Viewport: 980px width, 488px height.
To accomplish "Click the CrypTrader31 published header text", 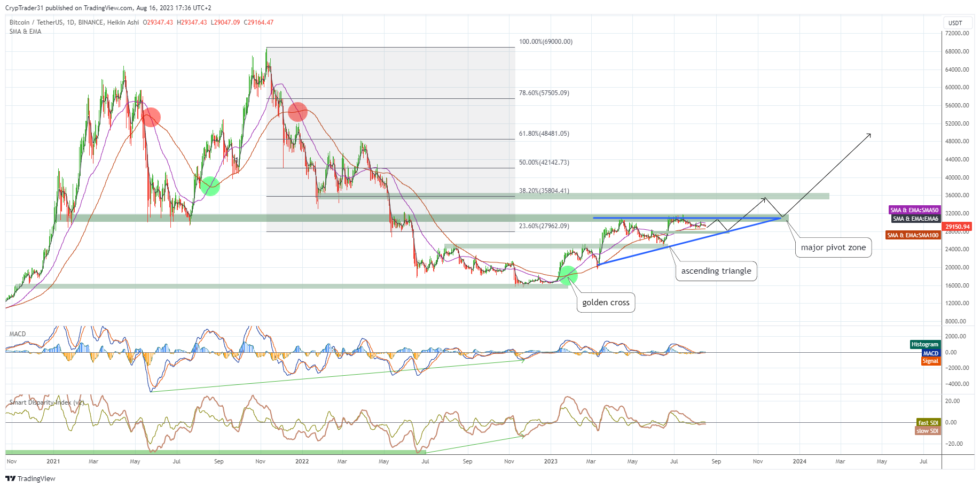I will click(x=108, y=8).
